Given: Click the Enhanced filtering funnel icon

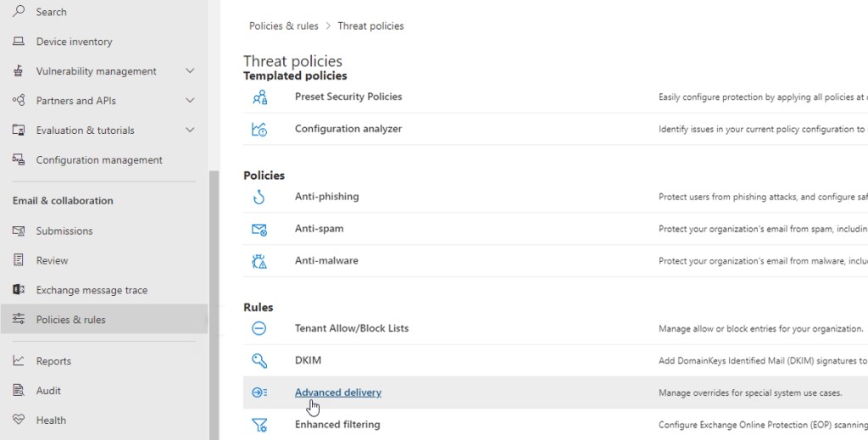Looking at the screenshot, I should tap(259, 425).
